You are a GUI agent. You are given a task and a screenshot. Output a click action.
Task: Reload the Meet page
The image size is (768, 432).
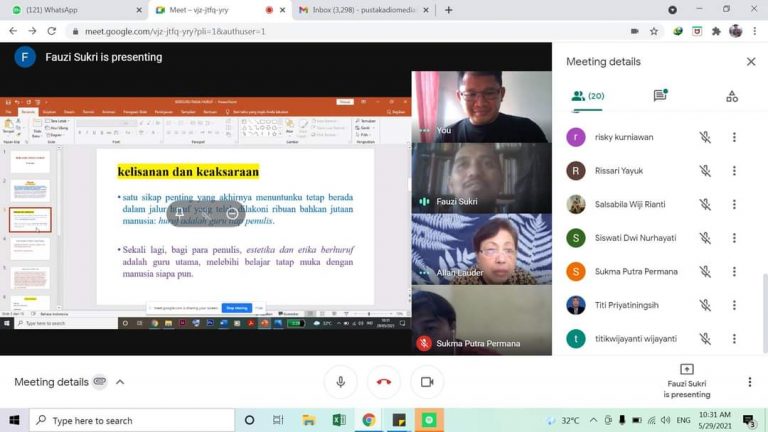(x=51, y=31)
